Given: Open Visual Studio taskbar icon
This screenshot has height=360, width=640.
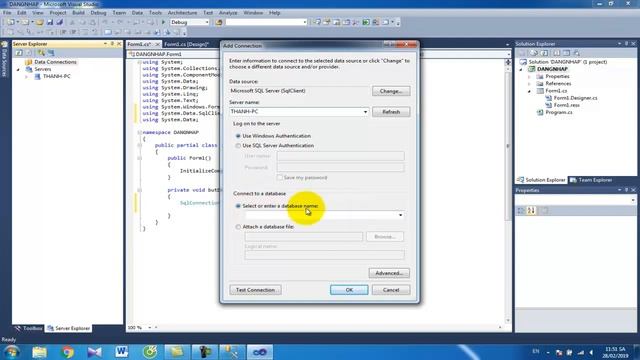Looking at the screenshot, I should pyautogui.click(x=260, y=352).
